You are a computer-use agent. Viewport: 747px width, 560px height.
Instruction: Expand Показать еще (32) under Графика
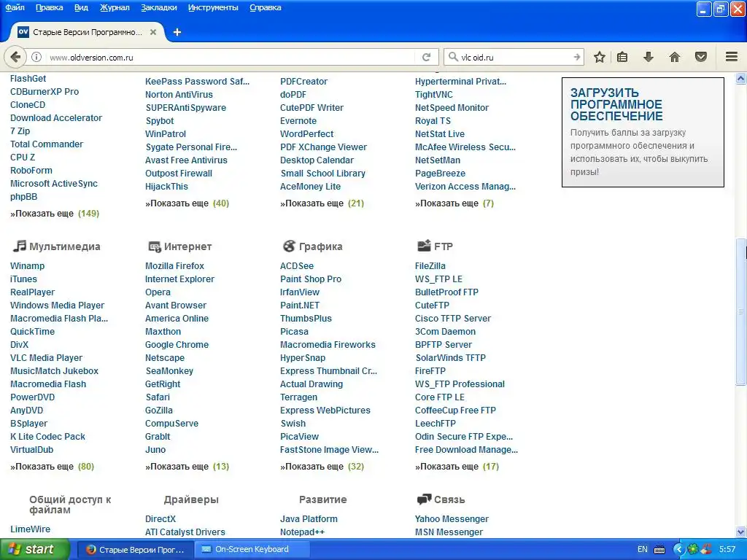(322, 467)
